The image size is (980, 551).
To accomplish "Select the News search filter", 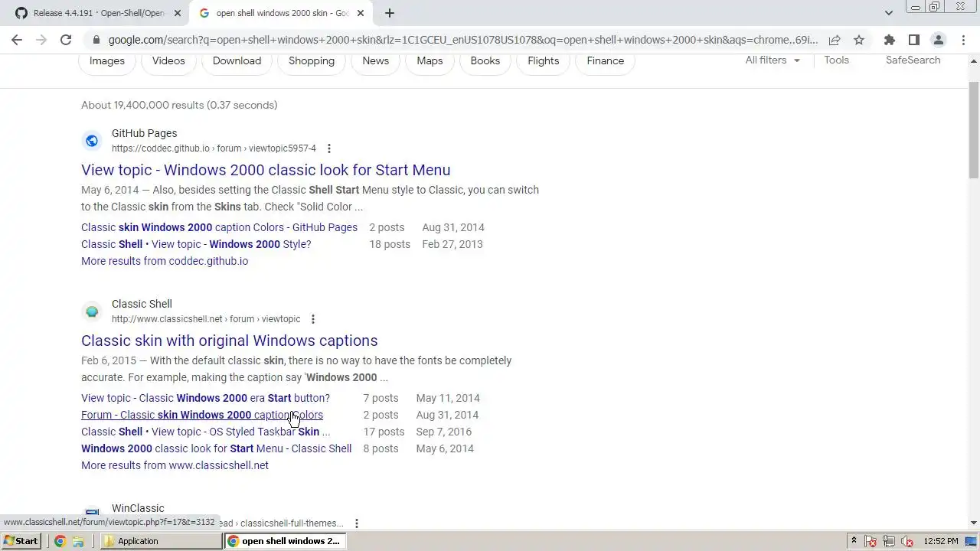I will [x=376, y=60].
